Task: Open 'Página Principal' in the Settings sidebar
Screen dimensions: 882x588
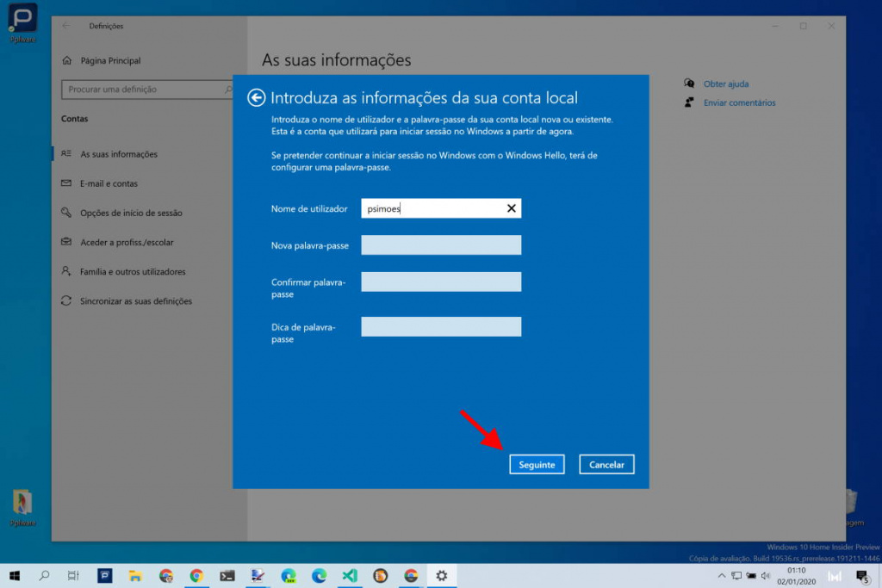Action: (111, 60)
